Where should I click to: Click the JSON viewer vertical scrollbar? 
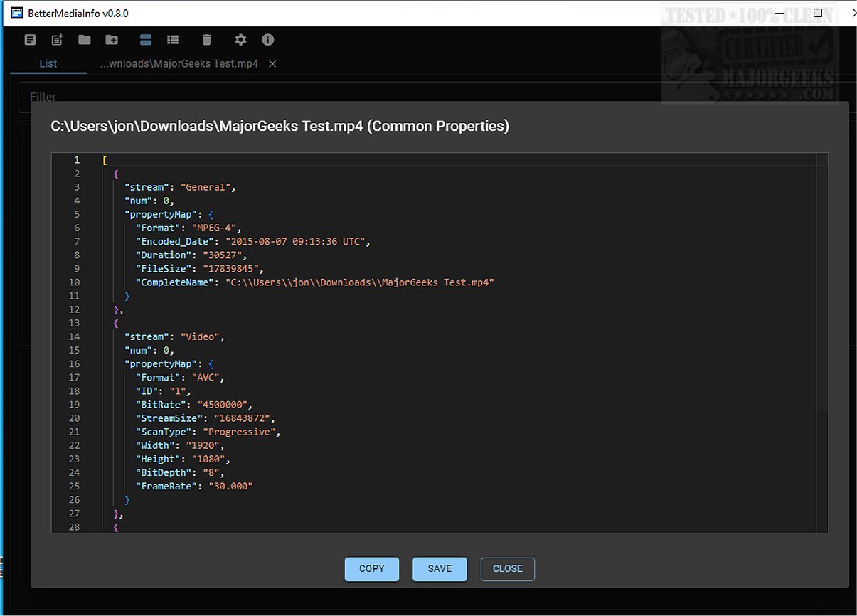pos(823,285)
